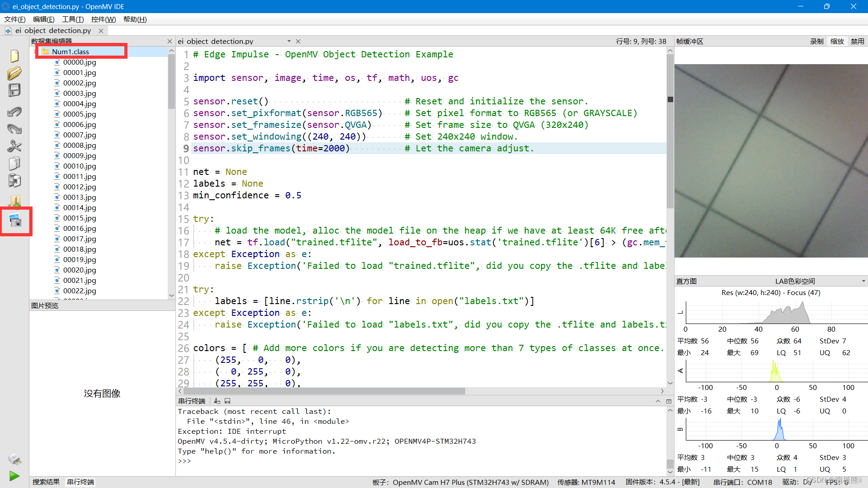Click the Cut scissors icon

coord(14,146)
